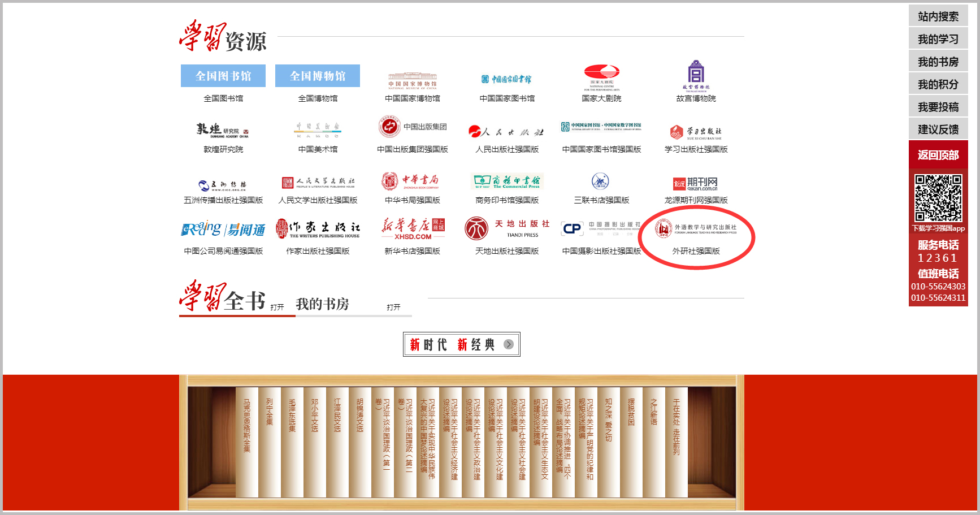This screenshot has height=515, width=980.
Task: Select the 胡锦涛文选 book spine
Action: [360, 442]
